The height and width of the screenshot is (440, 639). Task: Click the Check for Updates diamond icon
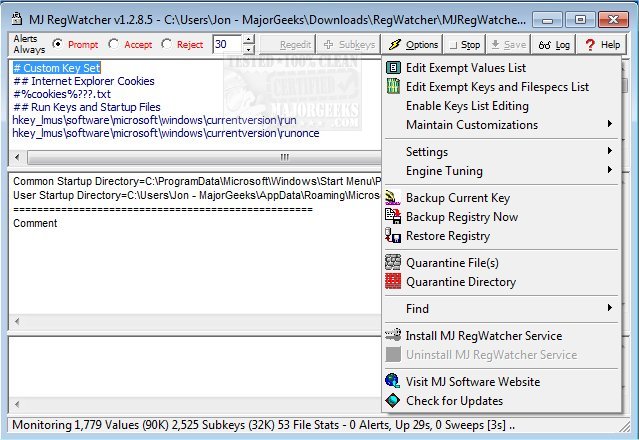point(393,400)
